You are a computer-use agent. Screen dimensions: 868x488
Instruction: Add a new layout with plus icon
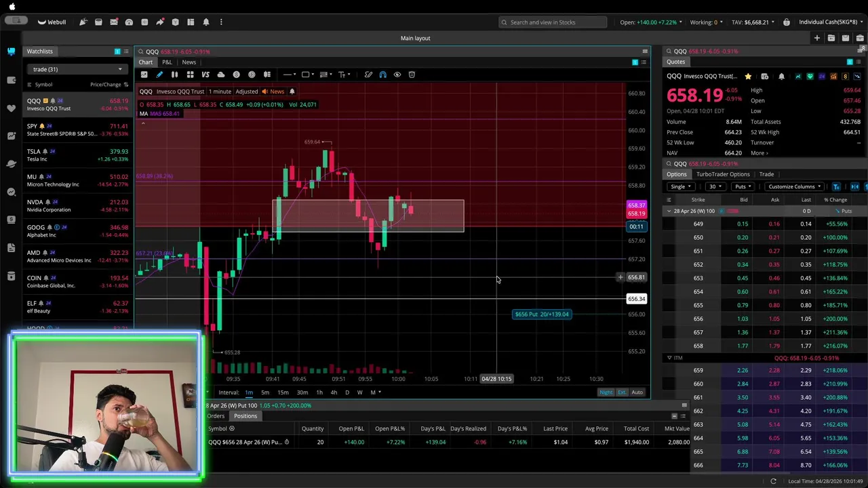[x=817, y=38]
